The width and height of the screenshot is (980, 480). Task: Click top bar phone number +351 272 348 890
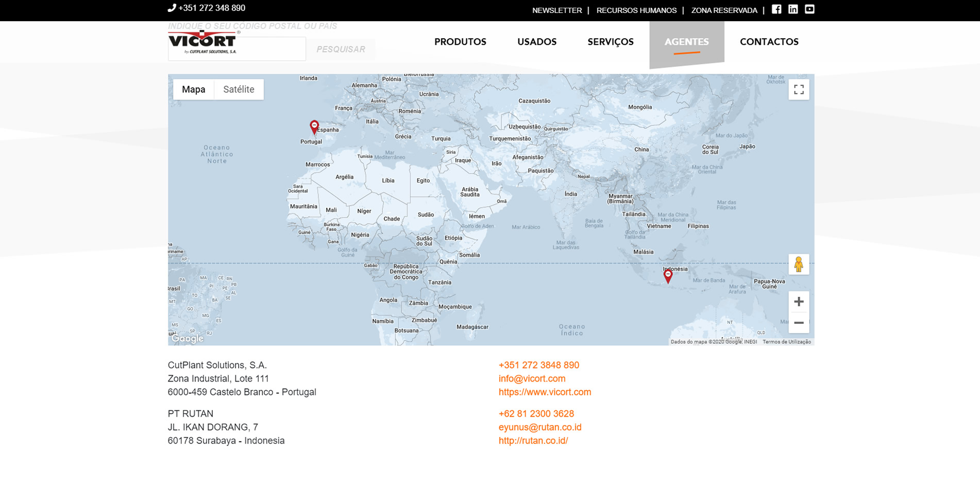[212, 8]
